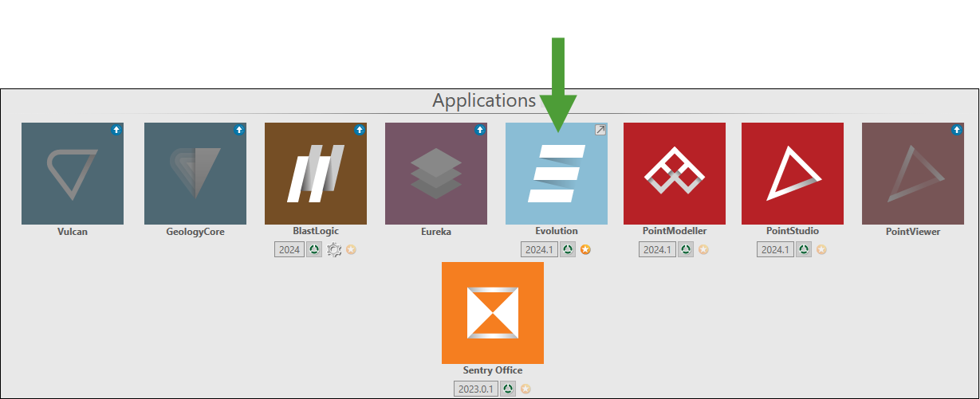The width and height of the screenshot is (980, 399).
Task: Click the BlastLogic name label
Action: [x=316, y=231]
